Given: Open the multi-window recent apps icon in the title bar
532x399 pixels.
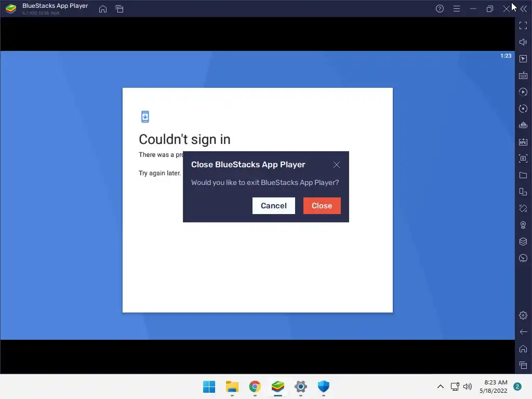Looking at the screenshot, I should [x=119, y=9].
